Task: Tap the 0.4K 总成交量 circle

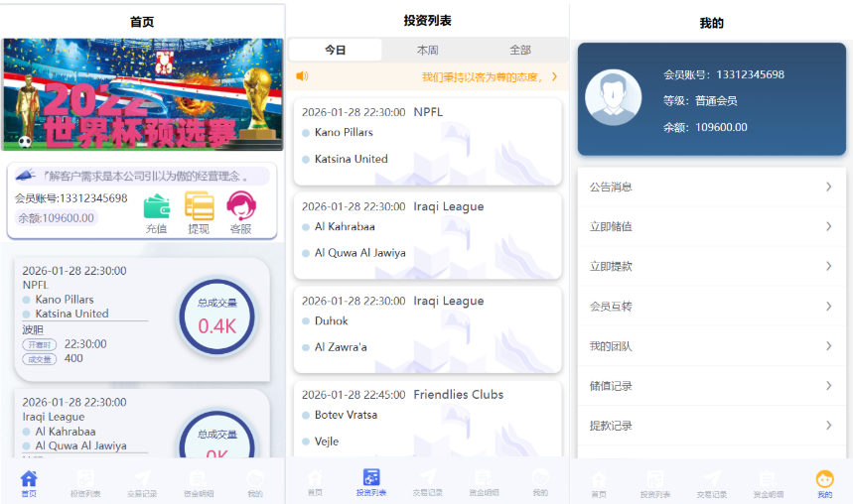Action: click(217, 316)
